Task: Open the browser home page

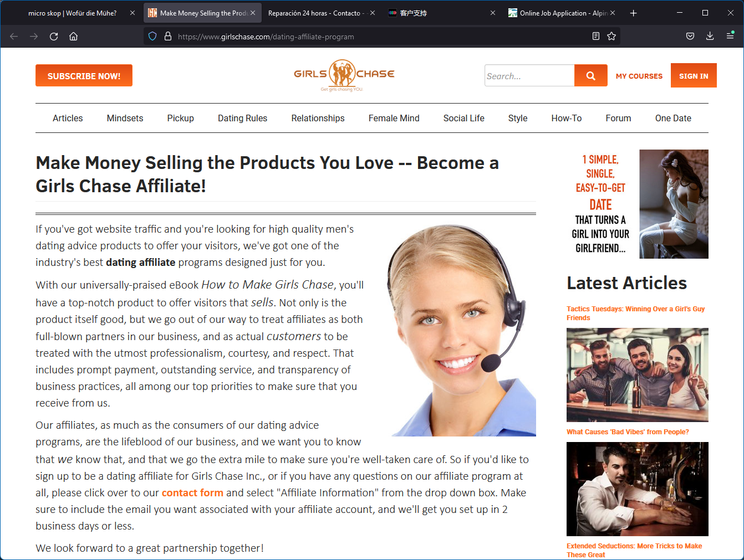Action: coord(73,36)
